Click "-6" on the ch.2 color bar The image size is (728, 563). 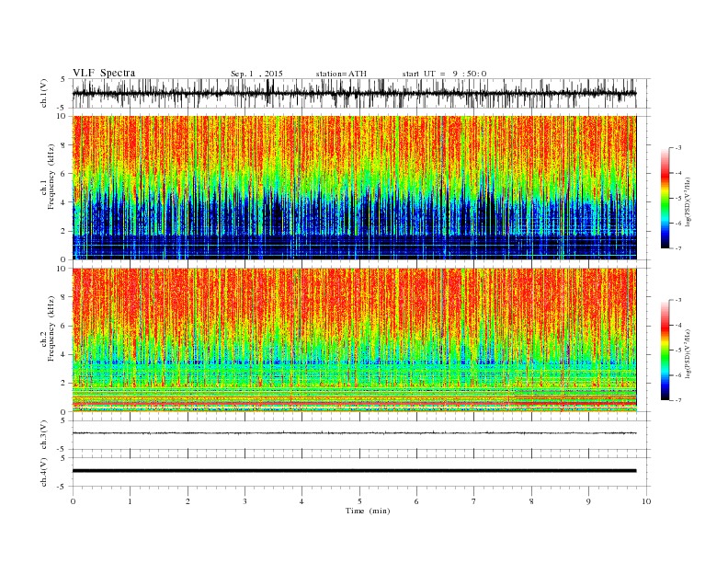pos(677,374)
